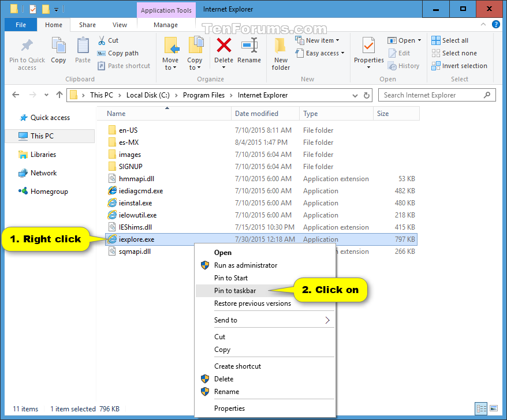
Task: Click the search magnifier icon
Action: (x=487, y=95)
